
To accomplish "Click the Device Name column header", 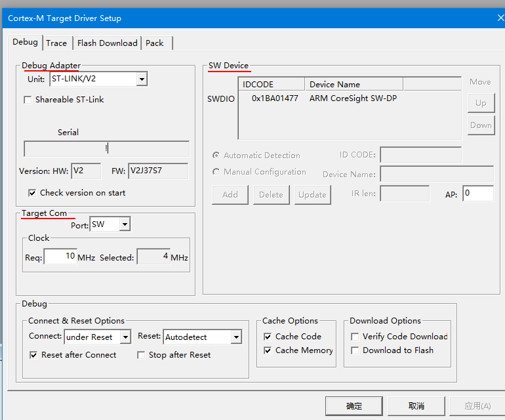I will [354, 84].
